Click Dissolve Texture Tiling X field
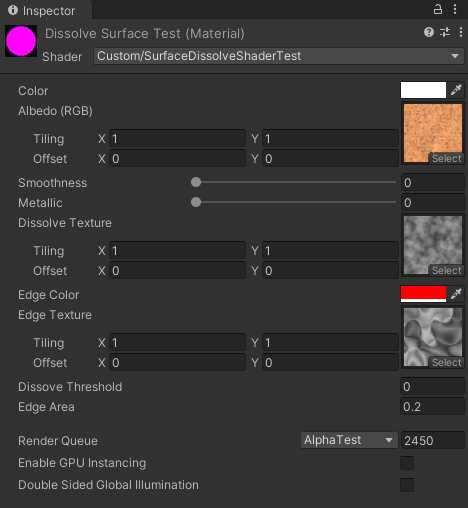 (x=177, y=251)
